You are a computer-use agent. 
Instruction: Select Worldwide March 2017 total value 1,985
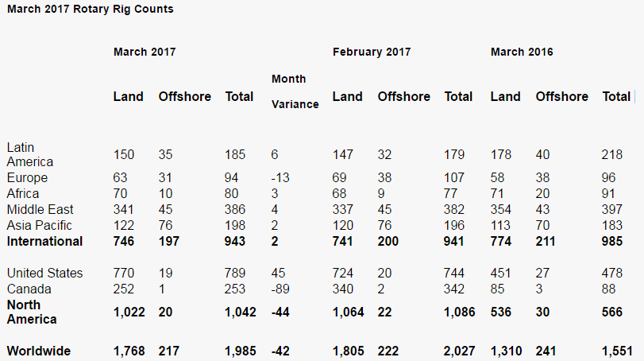[x=241, y=351]
